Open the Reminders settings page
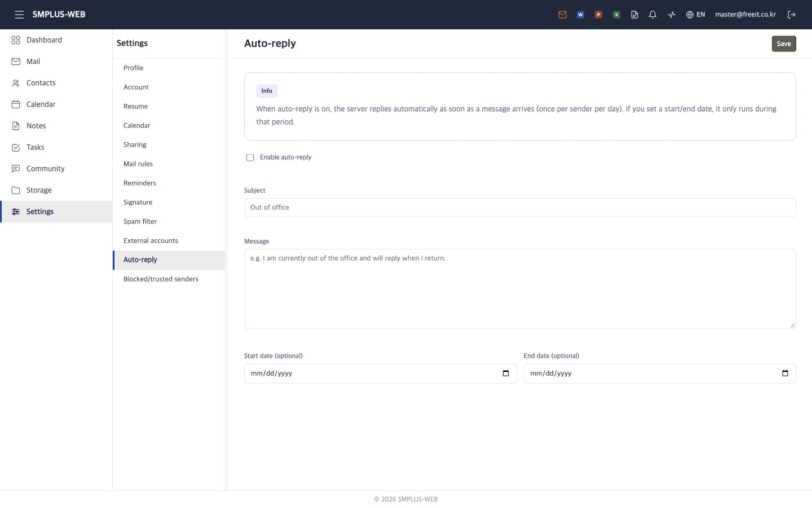The image size is (812, 508). pyautogui.click(x=169, y=183)
